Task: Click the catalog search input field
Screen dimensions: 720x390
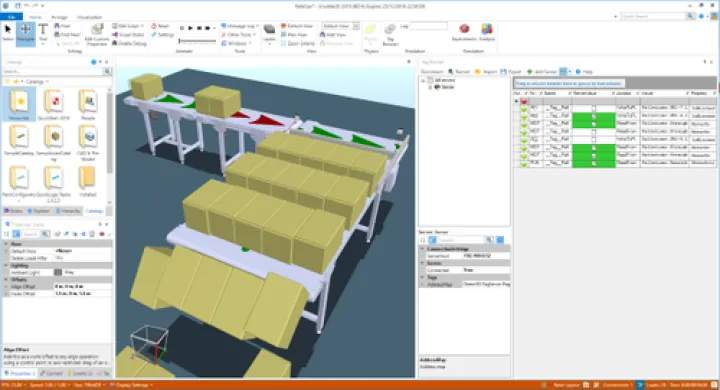Action: [52, 72]
